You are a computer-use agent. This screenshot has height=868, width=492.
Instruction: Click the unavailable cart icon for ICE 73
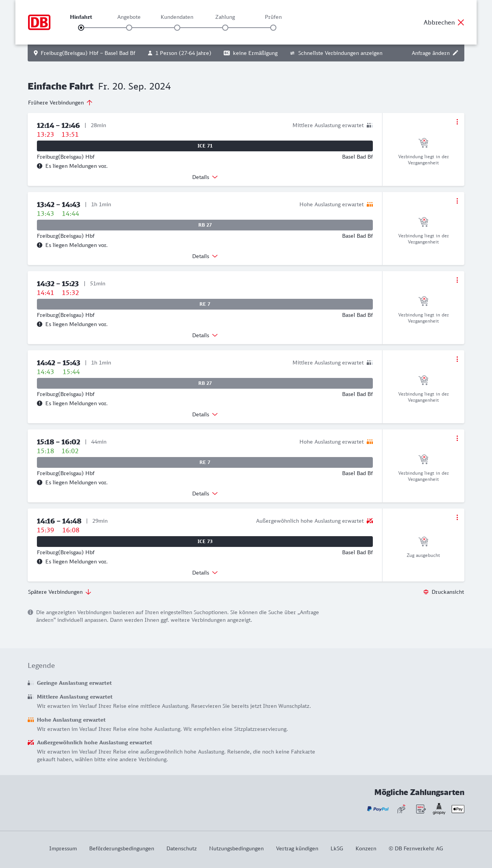pos(423,542)
